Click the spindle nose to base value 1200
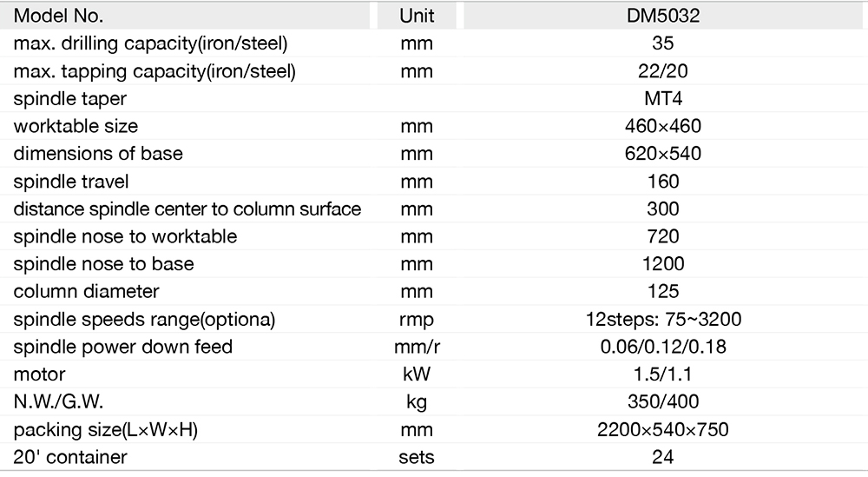 (x=663, y=264)
